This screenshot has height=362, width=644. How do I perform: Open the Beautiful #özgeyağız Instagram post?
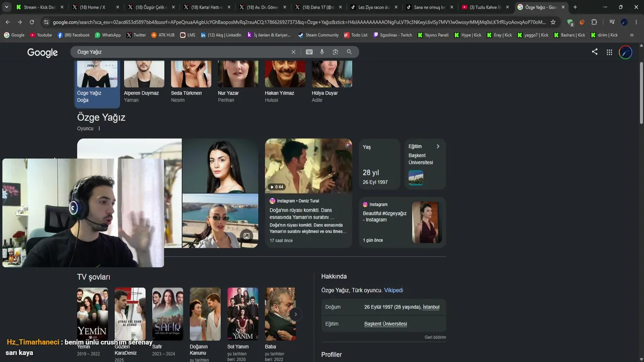403,222
